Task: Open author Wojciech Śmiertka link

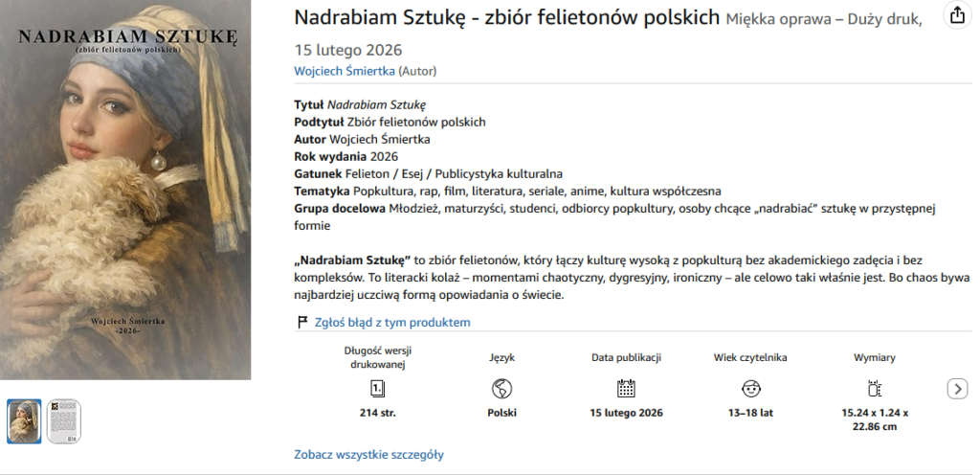Action: coord(344,71)
